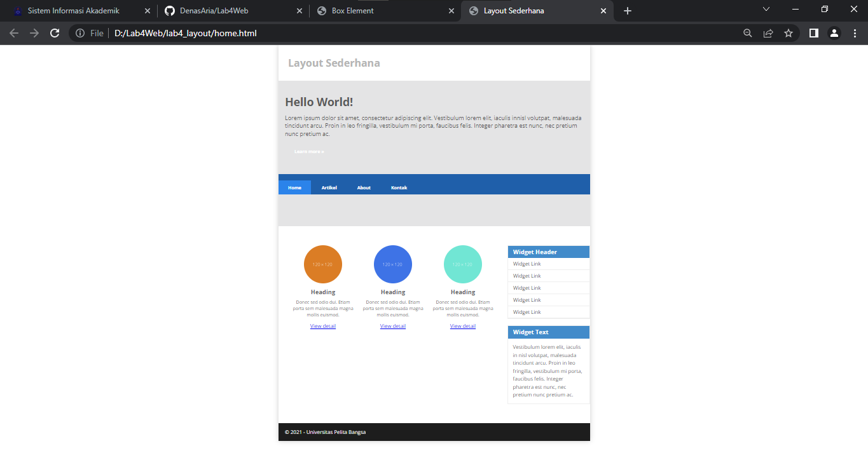Click the file info icon in address bar

[x=80, y=33]
